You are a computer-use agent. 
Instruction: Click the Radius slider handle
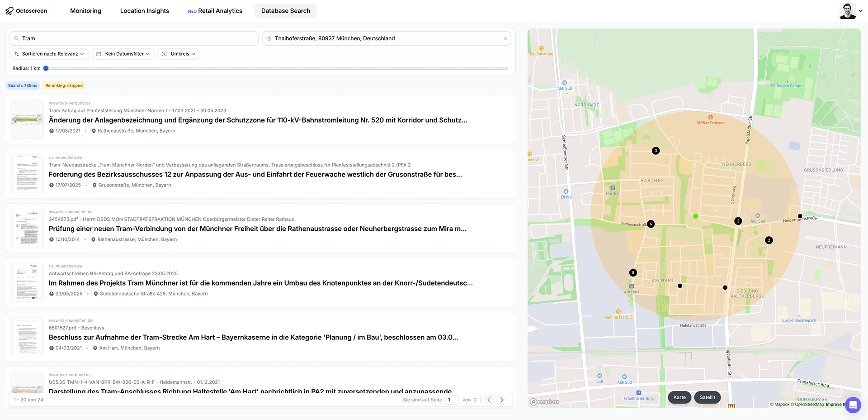(x=46, y=68)
